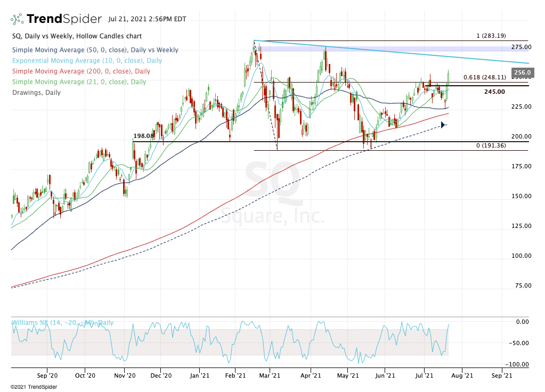Click the Oct '20 date label
The height and width of the screenshot is (392, 545).
85,375
